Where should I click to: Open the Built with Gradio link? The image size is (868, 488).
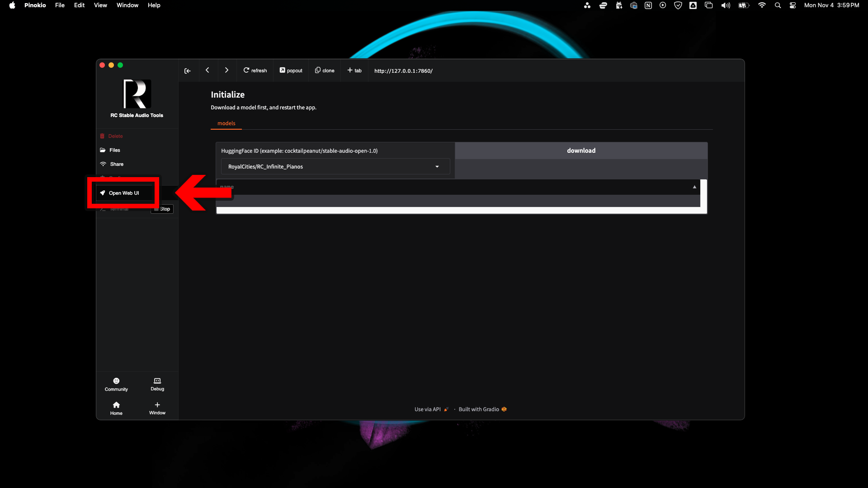(x=482, y=409)
